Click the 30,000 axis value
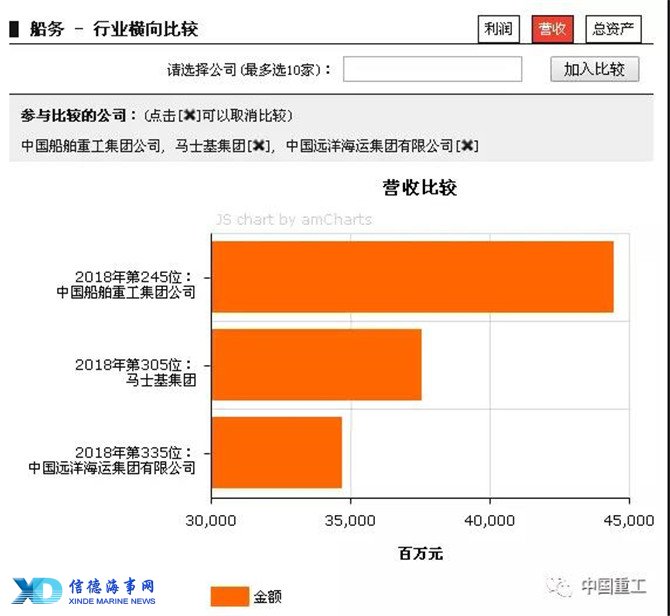This screenshot has height=616, width=670. (211, 520)
